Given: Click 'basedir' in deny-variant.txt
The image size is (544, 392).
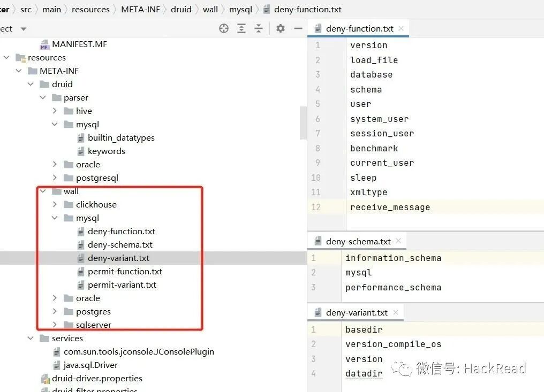Looking at the screenshot, I should pyautogui.click(x=364, y=329).
